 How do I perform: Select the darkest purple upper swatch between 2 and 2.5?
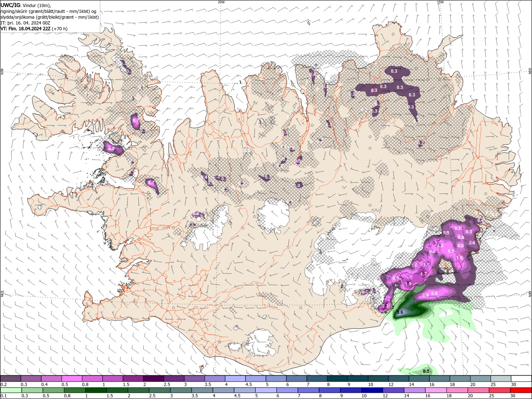pos(153,379)
